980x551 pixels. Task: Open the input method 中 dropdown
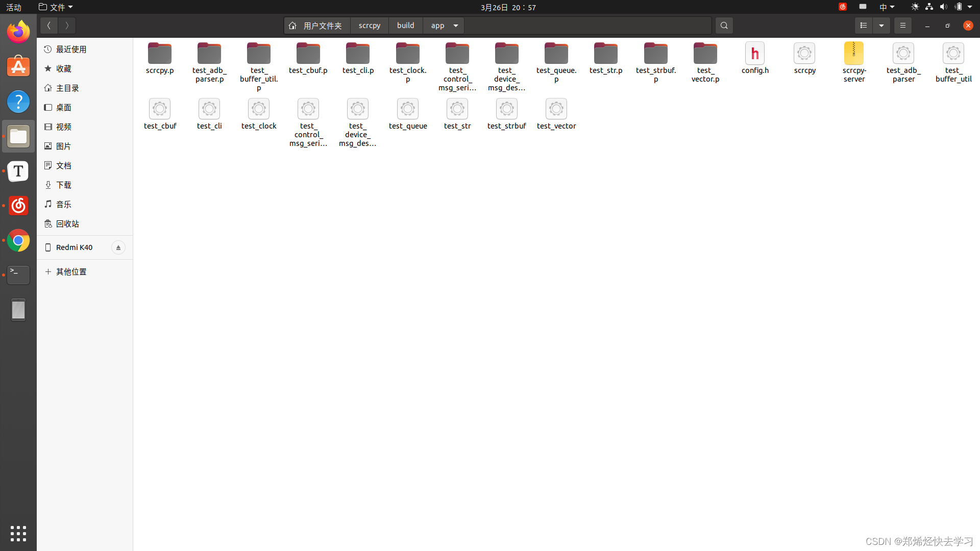point(887,7)
